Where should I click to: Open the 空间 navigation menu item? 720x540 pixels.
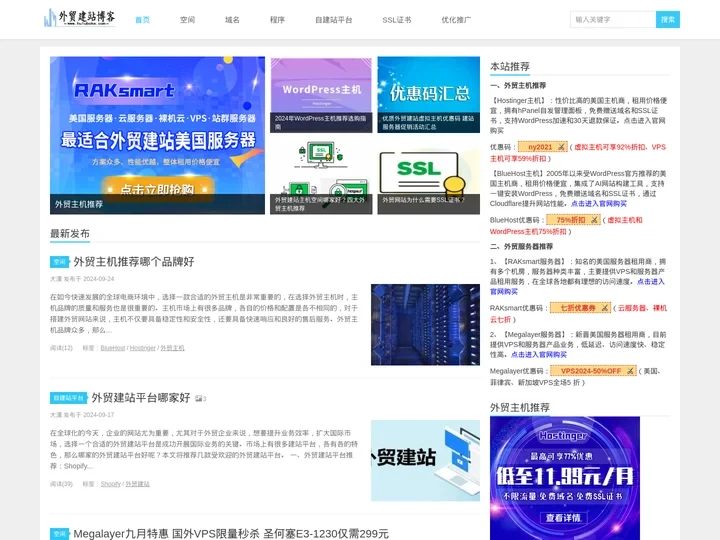click(x=187, y=20)
